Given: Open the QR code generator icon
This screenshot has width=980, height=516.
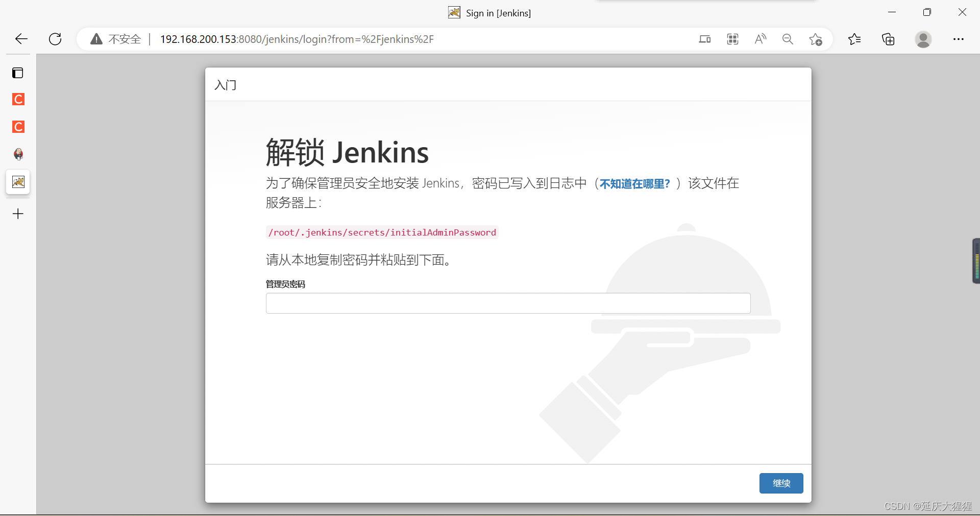Looking at the screenshot, I should 732,39.
